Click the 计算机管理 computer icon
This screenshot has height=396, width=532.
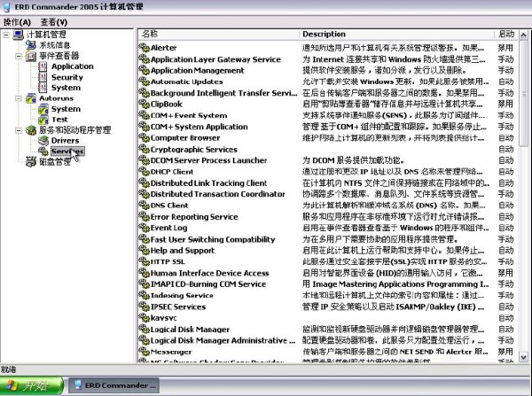(18, 35)
